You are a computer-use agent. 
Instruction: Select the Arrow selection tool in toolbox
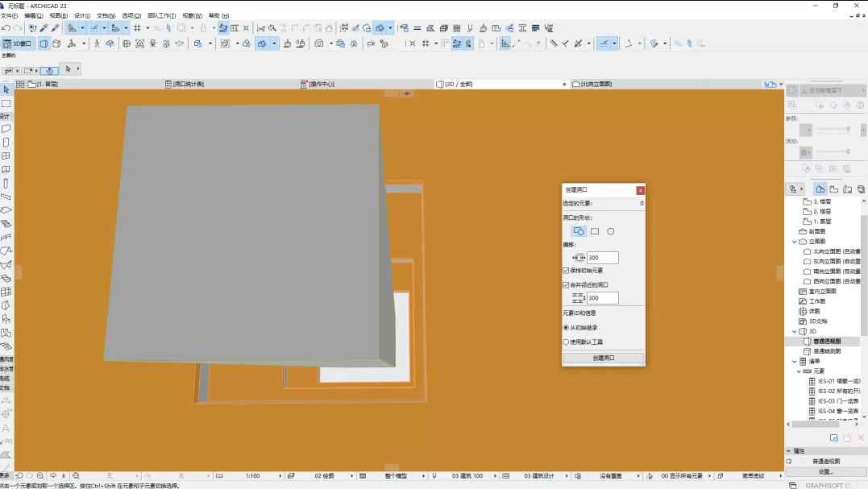(6, 90)
